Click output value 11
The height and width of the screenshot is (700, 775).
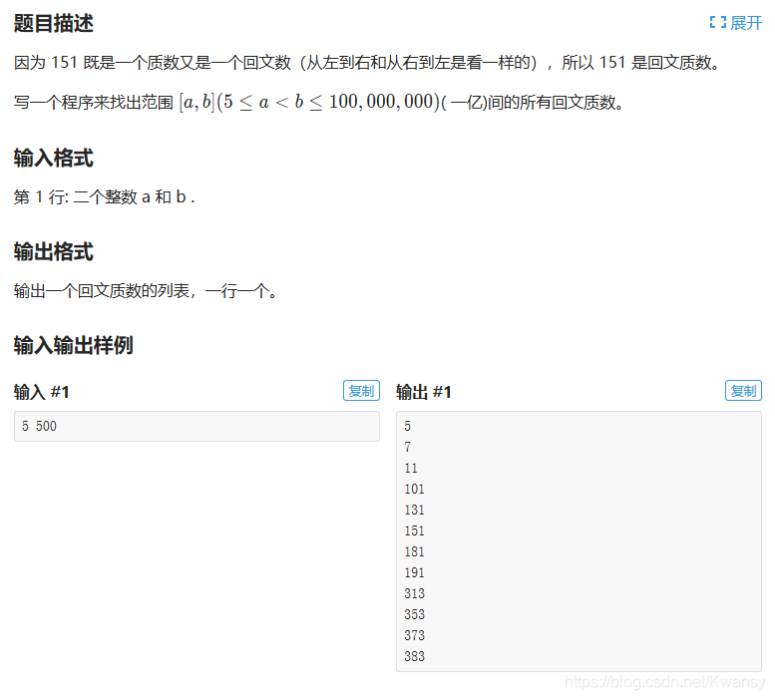tap(411, 469)
